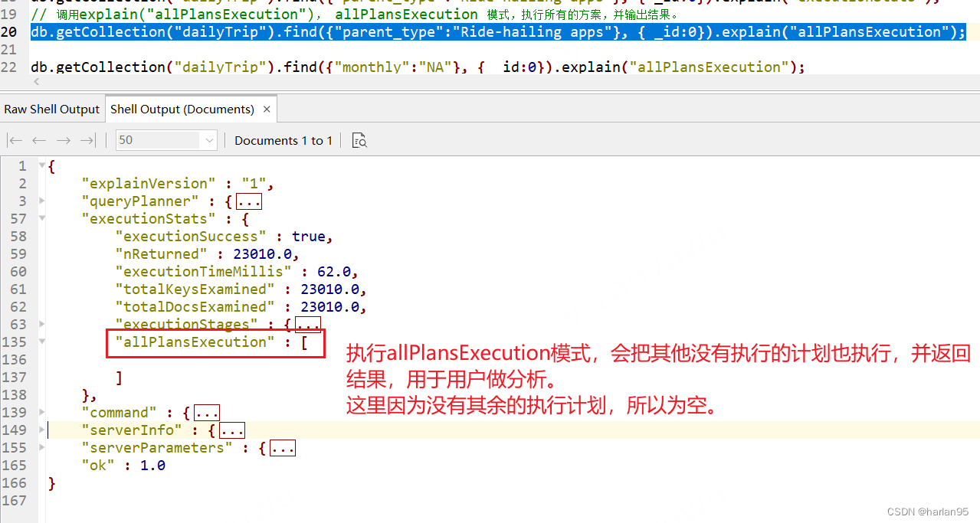The width and height of the screenshot is (980, 523).
Task: Click line number 20 in the editor gutter
Action: [x=9, y=31]
